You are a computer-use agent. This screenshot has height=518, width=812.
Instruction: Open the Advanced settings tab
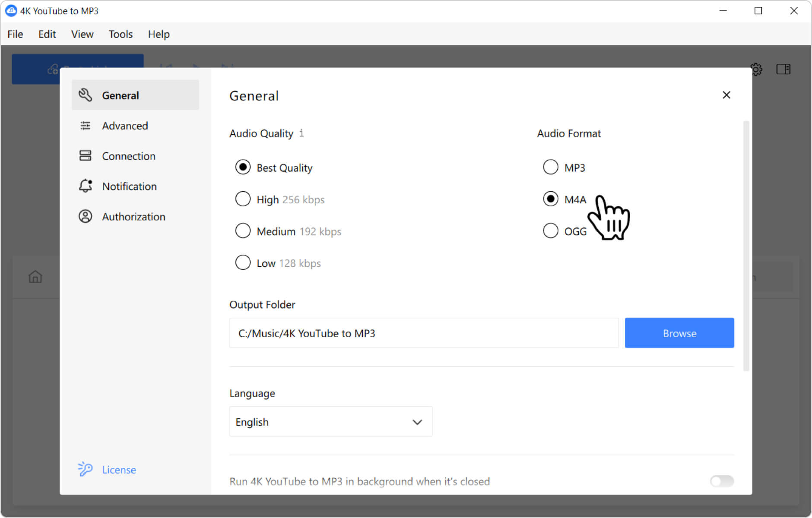click(135, 126)
